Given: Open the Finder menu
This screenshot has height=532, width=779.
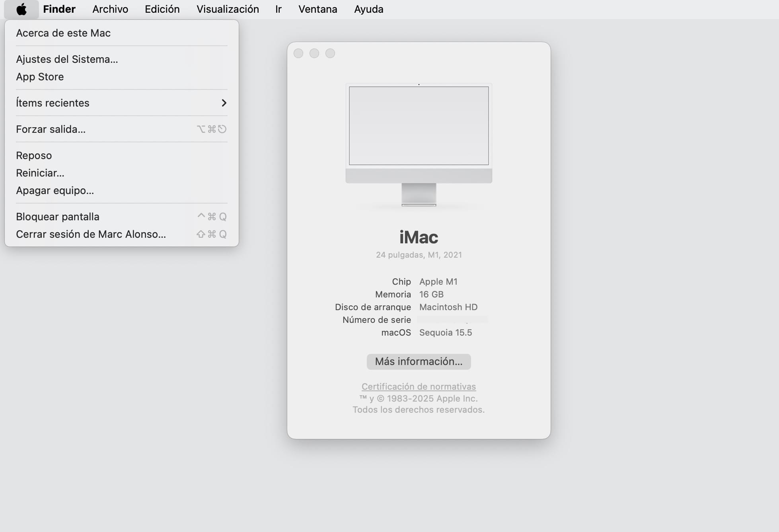Looking at the screenshot, I should 59,9.
